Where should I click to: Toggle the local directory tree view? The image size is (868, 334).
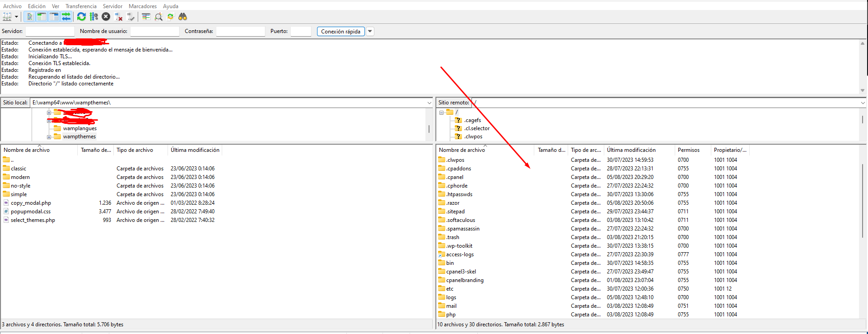tap(42, 17)
